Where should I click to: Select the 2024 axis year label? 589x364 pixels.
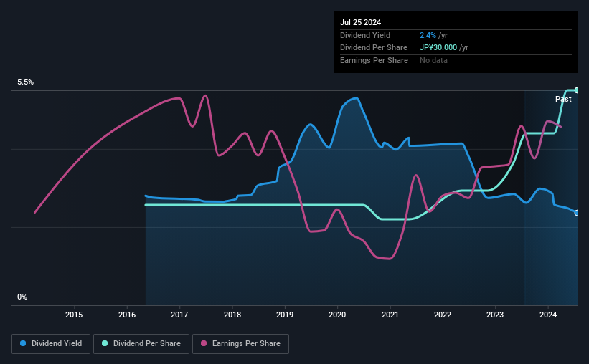[548, 315]
